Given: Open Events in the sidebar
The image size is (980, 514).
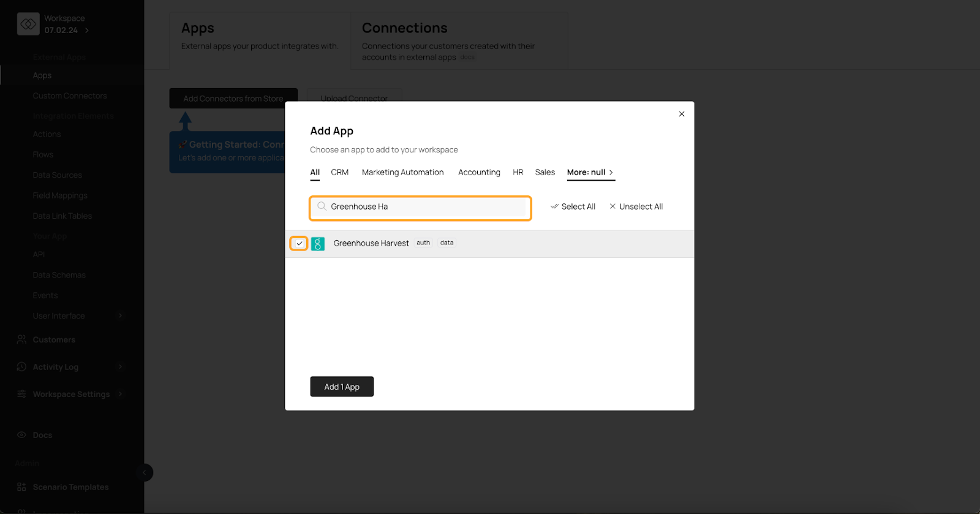Looking at the screenshot, I should 45,295.
